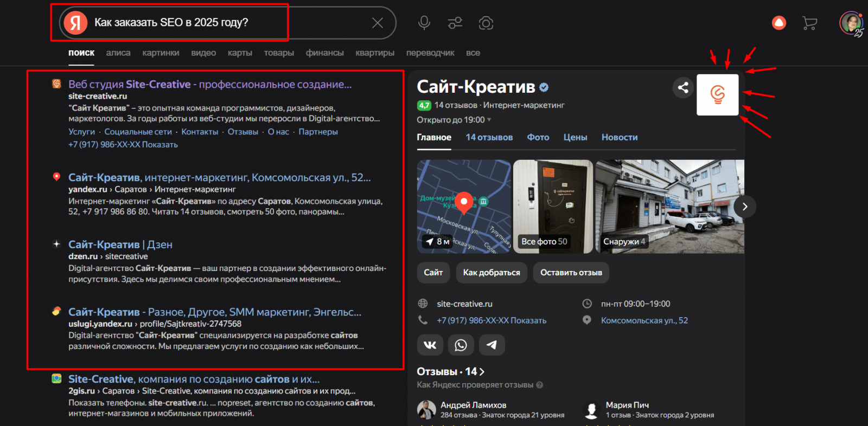Open user profile avatar
Viewport: 868px width, 426px height.
point(851,23)
